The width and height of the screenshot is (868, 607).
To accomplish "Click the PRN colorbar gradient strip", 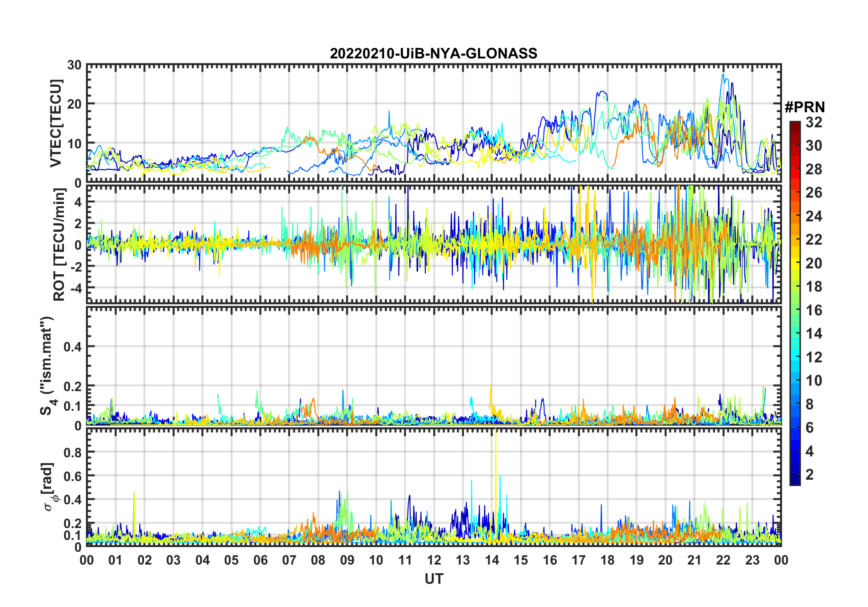I will 795,303.
